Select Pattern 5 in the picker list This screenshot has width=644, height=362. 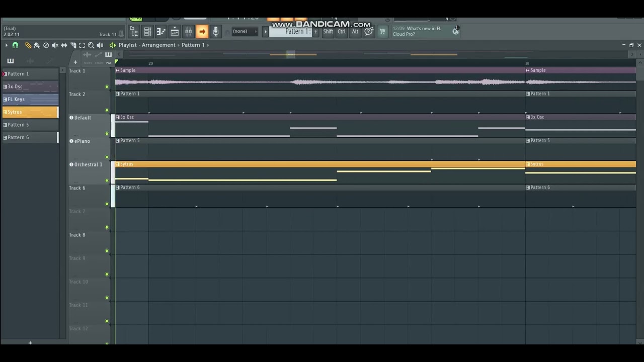[30, 125]
